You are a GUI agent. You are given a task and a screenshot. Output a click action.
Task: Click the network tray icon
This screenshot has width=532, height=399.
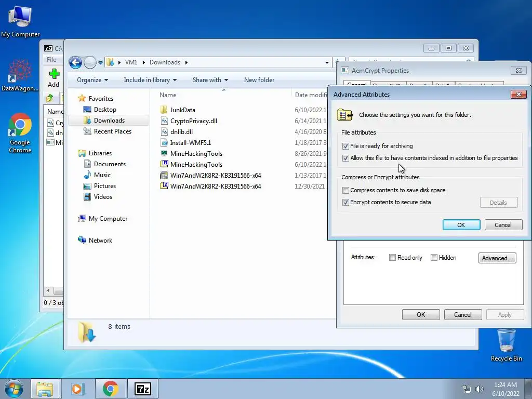[x=467, y=389]
